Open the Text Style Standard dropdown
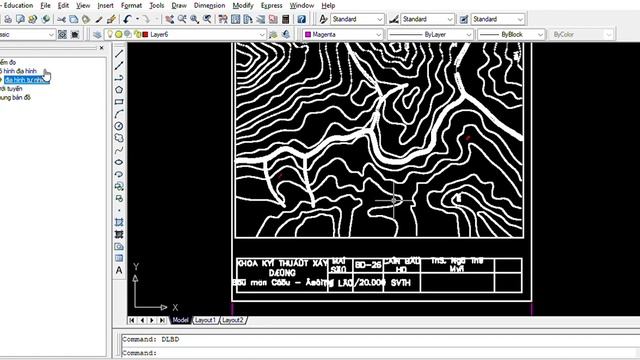 [x=380, y=19]
